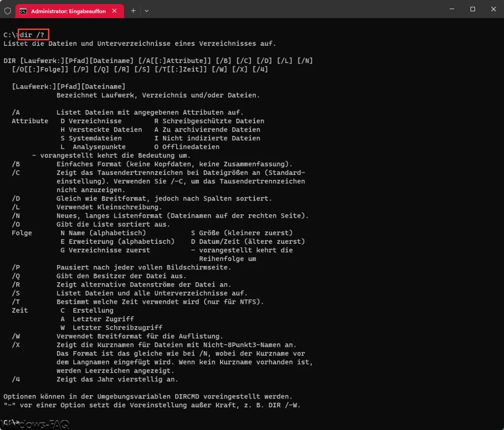Click 'Verwendet Breitformat für die Auflistung.'
The width and height of the screenshot is (504, 430).
tap(139, 336)
